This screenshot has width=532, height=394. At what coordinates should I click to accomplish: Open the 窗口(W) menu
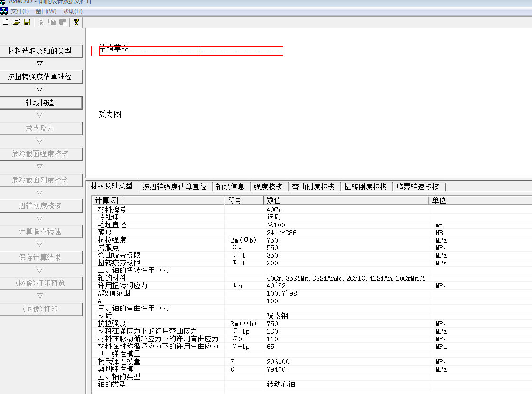click(x=46, y=11)
